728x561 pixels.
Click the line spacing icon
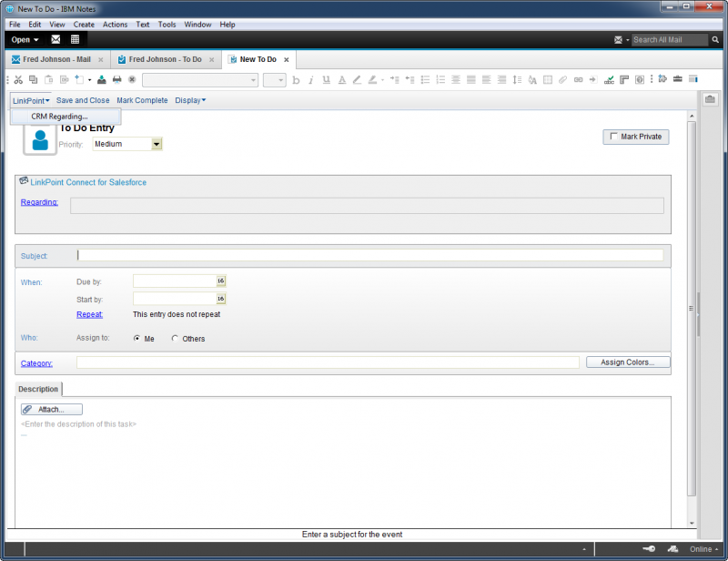517,80
